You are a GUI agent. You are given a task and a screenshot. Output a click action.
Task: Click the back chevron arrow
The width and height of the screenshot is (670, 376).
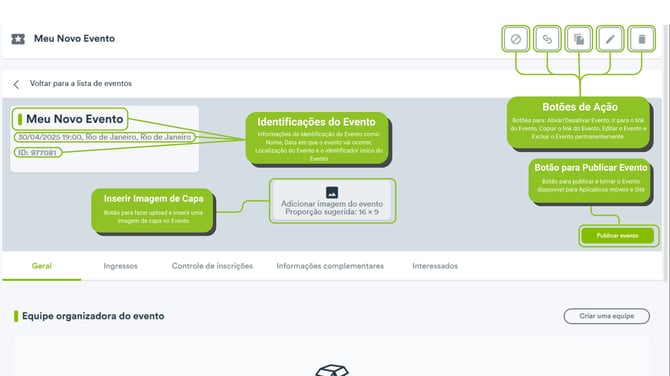coord(16,84)
